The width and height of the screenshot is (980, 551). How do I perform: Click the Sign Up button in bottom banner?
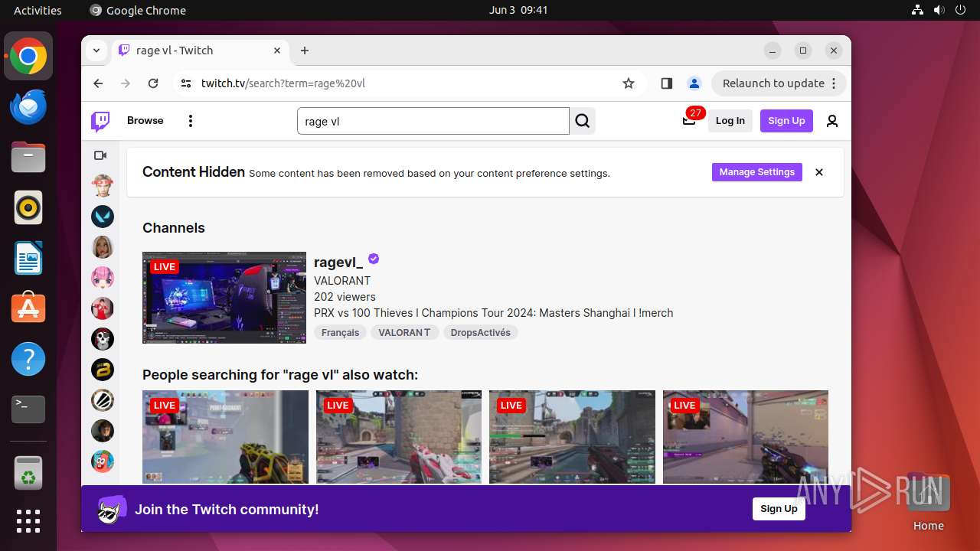[x=779, y=509]
